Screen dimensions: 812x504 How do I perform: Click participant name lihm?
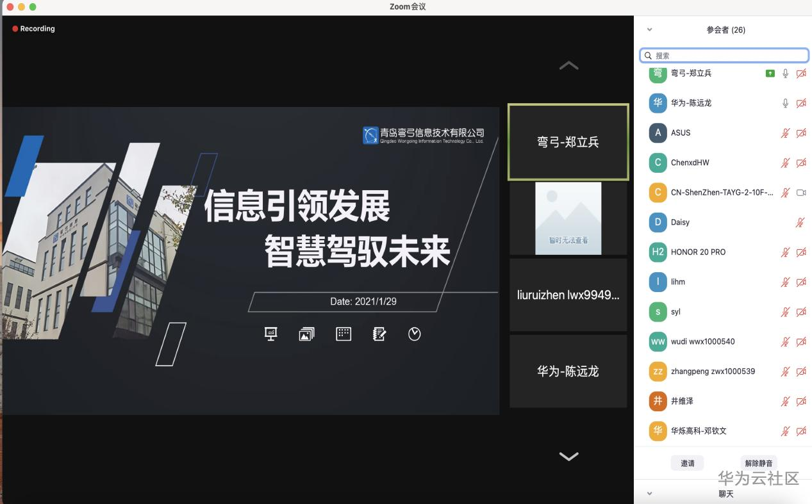tap(678, 282)
